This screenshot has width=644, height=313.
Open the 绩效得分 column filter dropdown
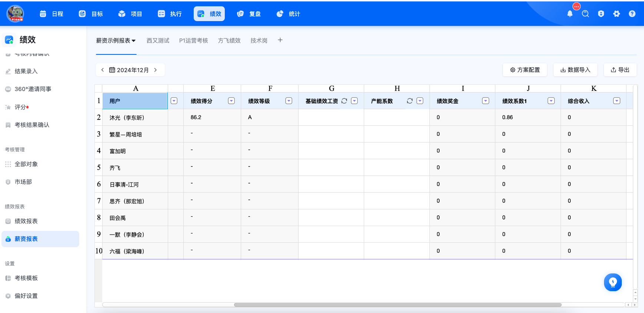(x=231, y=101)
